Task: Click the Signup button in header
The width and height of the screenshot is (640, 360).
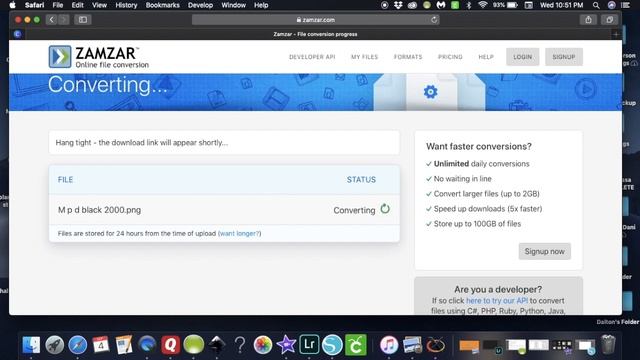Action: click(564, 57)
